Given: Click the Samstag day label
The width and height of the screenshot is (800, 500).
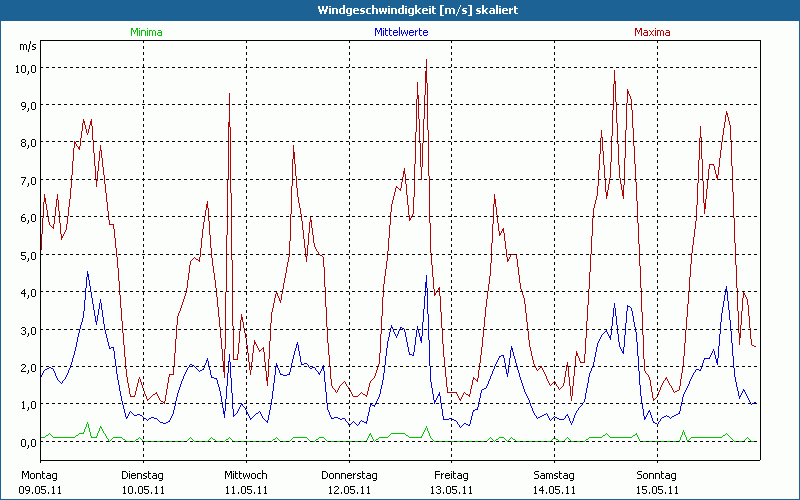Looking at the screenshot, I should (554, 476).
